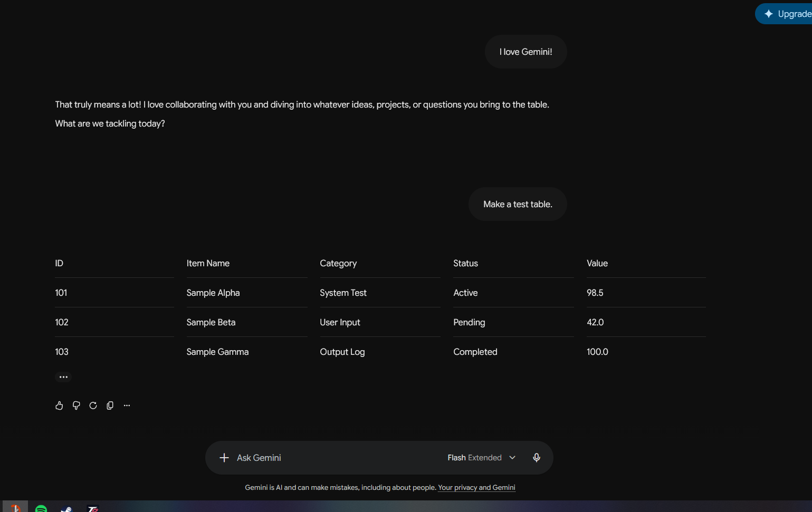Open more options beside the copy icon
This screenshot has width=812, height=512.
(x=127, y=405)
